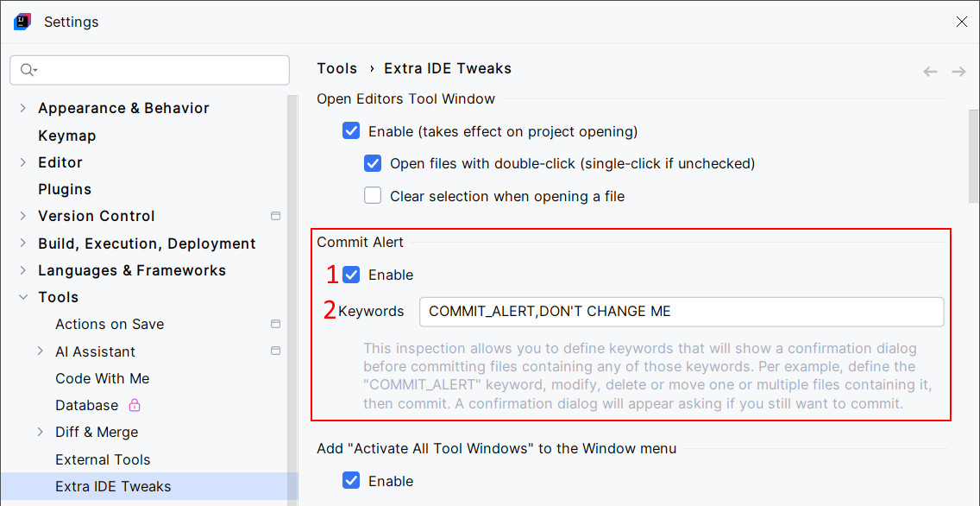Click the right panel vertical scrollbar
980x506 pixels.
[x=974, y=156]
